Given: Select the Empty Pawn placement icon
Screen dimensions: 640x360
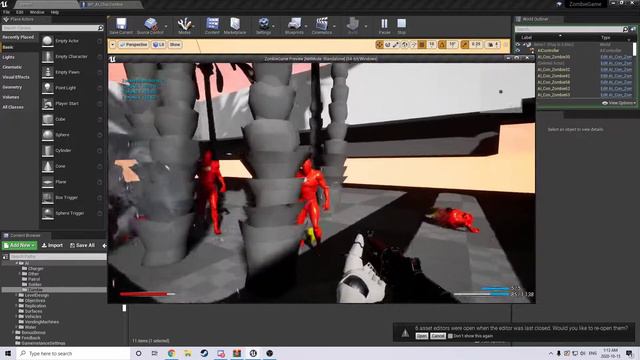Looking at the screenshot, I should (48, 72).
